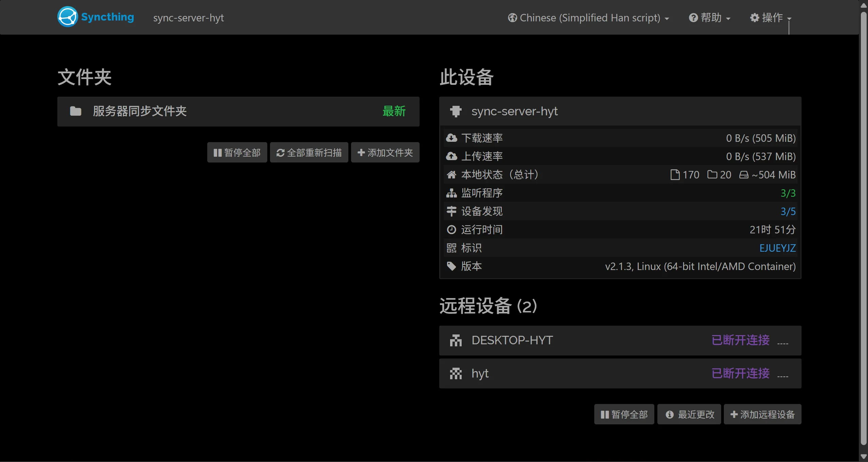Click the folder icon beside 服务器同步文件夹
Viewport: 868px width, 462px height.
pyautogui.click(x=76, y=111)
